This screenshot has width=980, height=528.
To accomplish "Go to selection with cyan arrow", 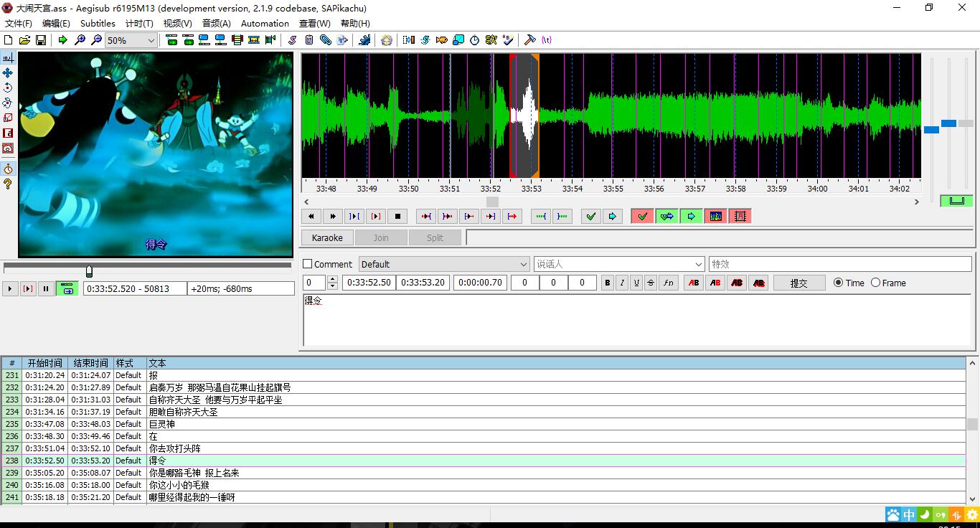I will tap(613, 216).
